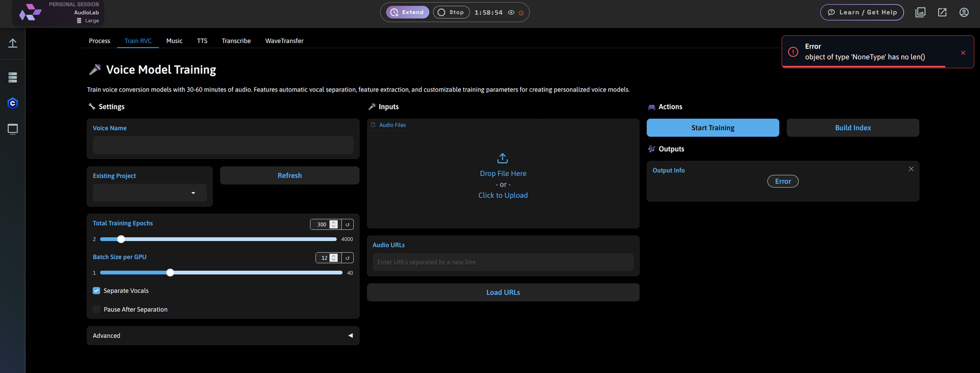This screenshot has width=980, height=373.
Task: Click the Total Training Epochs number stepper
Action: pyautogui.click(x=334, y=224)
